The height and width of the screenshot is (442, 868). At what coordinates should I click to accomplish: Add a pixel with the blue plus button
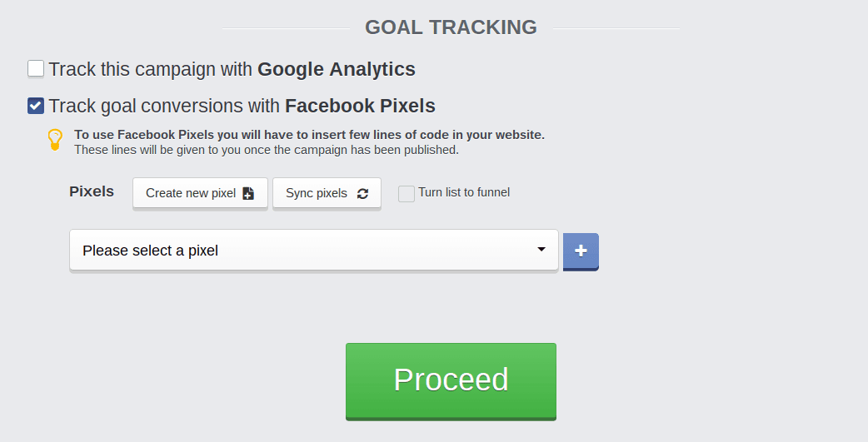point(581,251)
